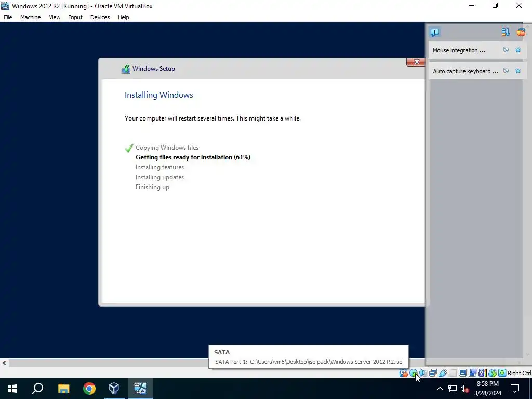This screenshot has height=399, width=532.
Task: Open the File menu
Action: (8, 17)
